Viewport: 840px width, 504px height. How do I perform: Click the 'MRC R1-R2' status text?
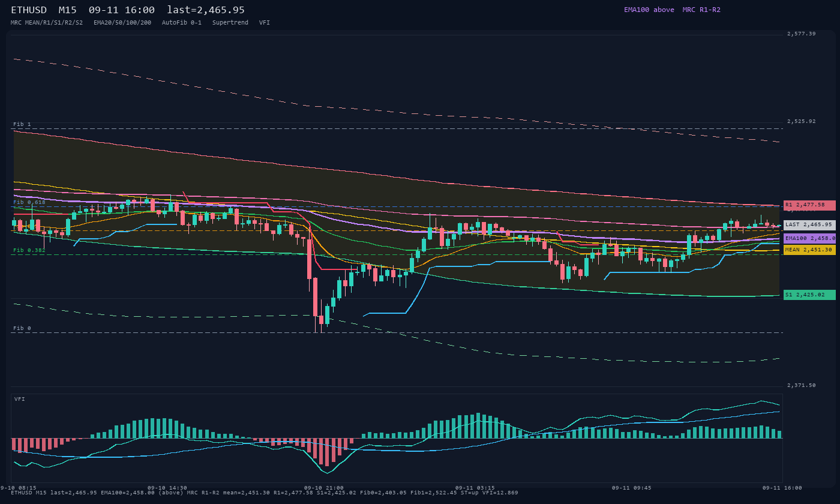coord(701,10)
